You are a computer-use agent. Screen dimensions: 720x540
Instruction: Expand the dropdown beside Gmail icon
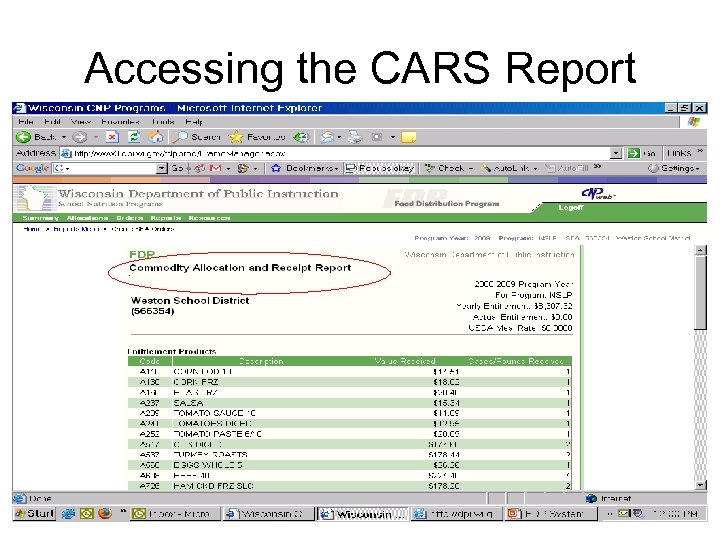click(228, 169)
